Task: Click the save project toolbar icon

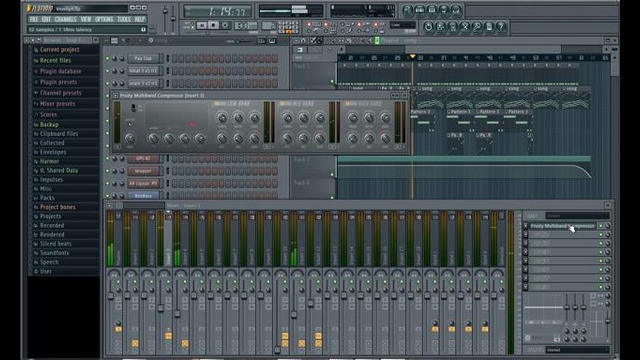Action: (440, 27)
